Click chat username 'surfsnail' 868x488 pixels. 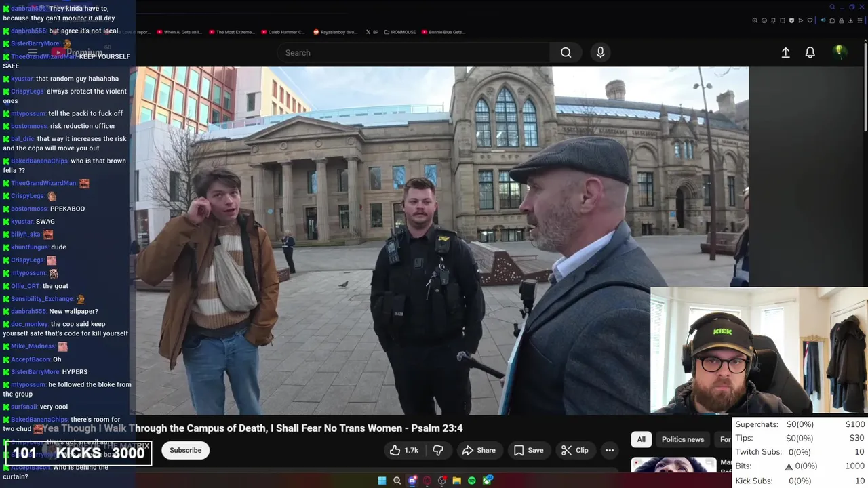(x=24, y=407)
